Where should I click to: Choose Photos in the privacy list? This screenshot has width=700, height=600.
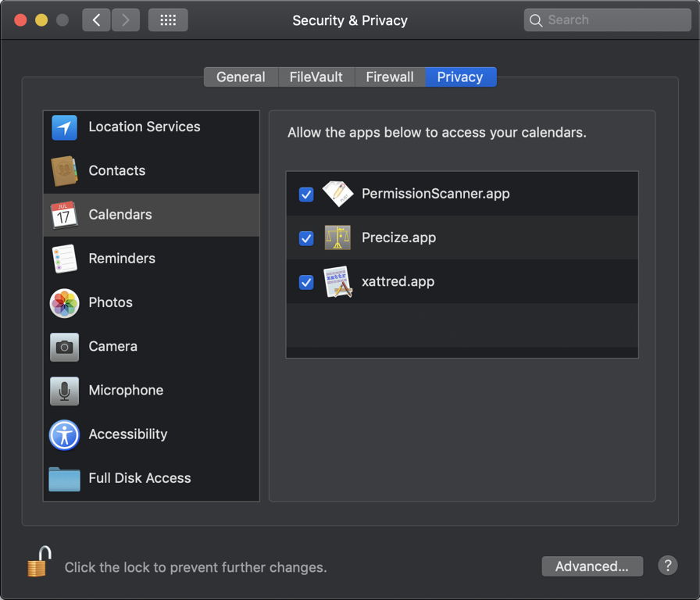(110, 302)
